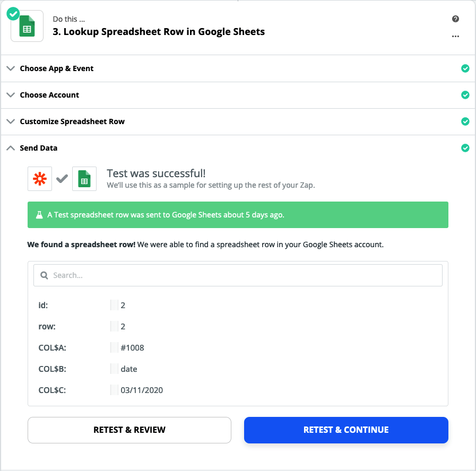The height and width of the screenshot is (471, 476).
Task: Click the help question mark icon
Action: [x=455, y=19]
